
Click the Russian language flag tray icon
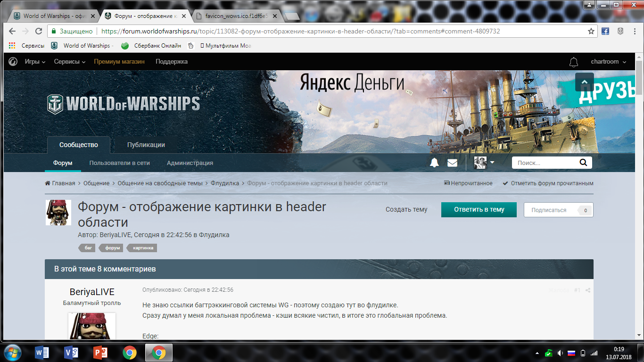point(571,353)
